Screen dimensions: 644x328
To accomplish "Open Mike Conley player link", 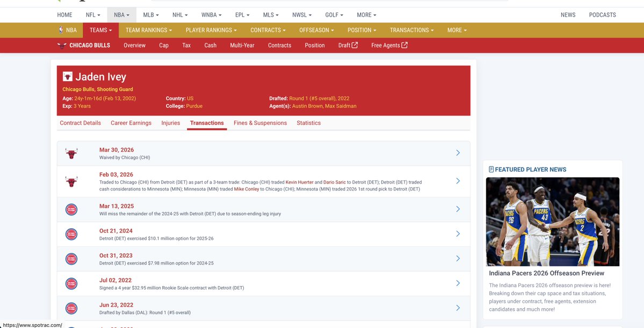I will click(247, 189).
